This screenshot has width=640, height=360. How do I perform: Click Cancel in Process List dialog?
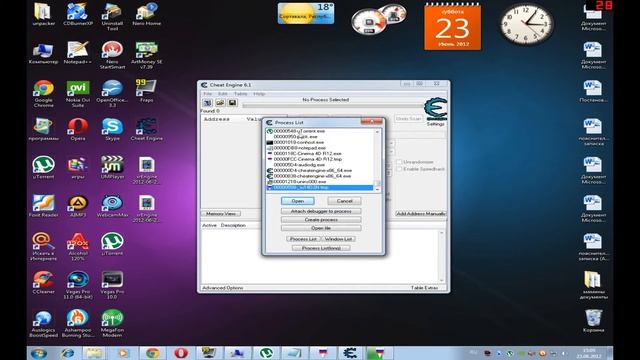pyautogui.click(x=344, y=201)
